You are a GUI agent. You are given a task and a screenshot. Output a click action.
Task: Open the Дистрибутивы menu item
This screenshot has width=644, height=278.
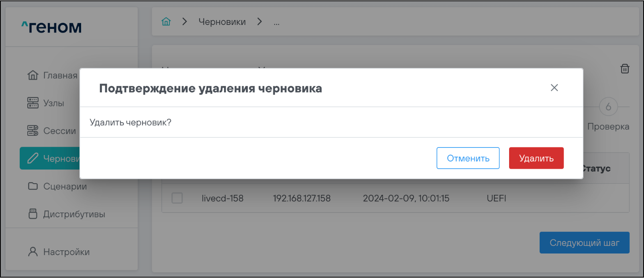[74, 214]
